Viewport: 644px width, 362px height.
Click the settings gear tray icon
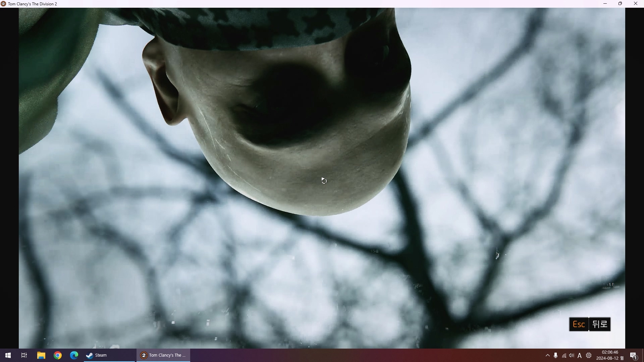(589, 355)
